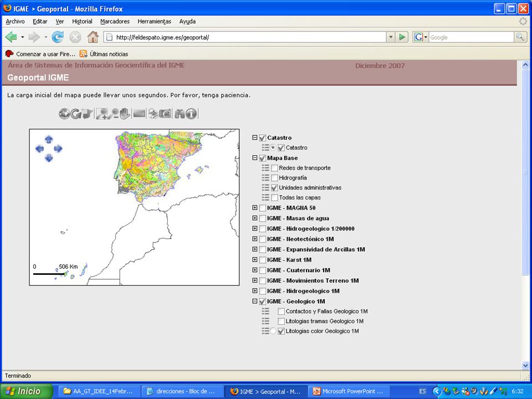Image resolution: width=532 pixels, height=399 pixels.
Task: Collapse the IGME - Geologico 1M group
Action: pyautogui.click(x=255, y=301)
